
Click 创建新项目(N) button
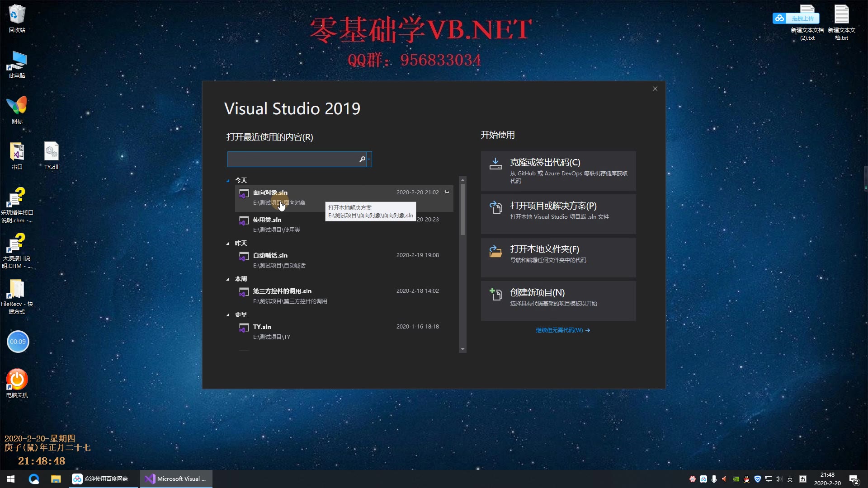558,301
